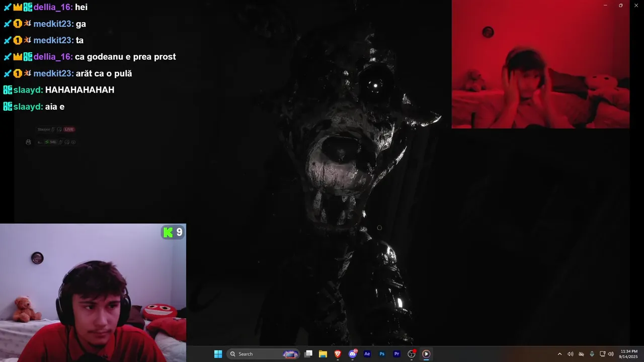Click the small search icon in the search-box illustration
This screenshot has width=644, height=362.
(x=233, y=354)
